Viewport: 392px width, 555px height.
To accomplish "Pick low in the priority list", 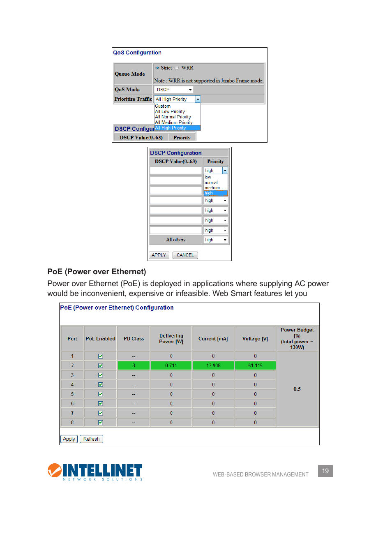I will pyautogui.click(x=208, y=177).
